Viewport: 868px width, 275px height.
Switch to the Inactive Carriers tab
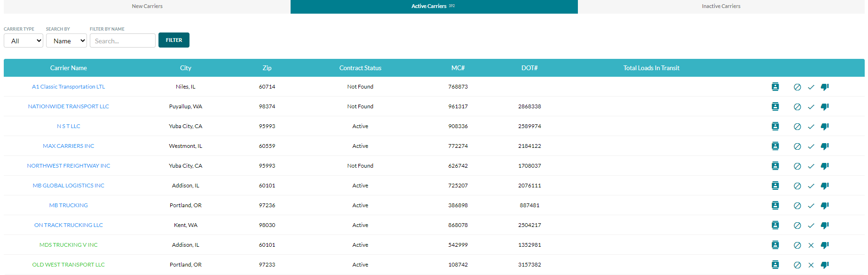click(721, 6)
